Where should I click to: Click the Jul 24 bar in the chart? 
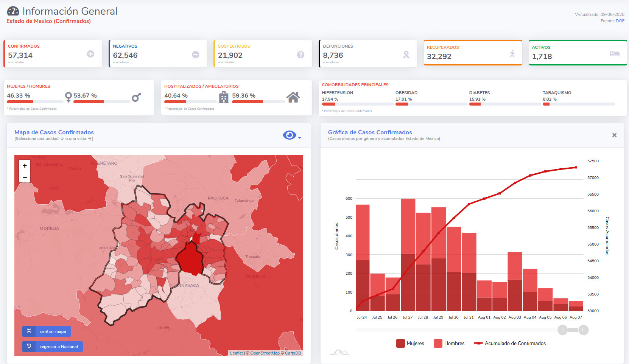pos(363,258)
